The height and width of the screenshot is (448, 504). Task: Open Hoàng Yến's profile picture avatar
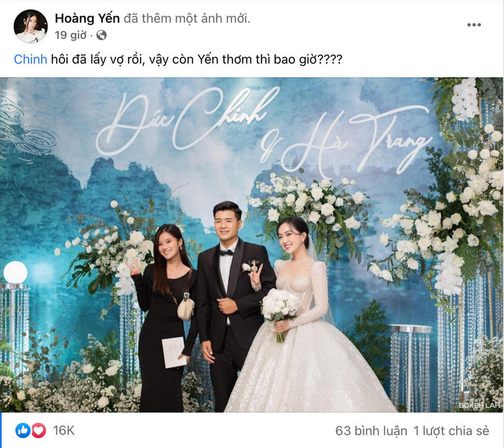[31, 27]
